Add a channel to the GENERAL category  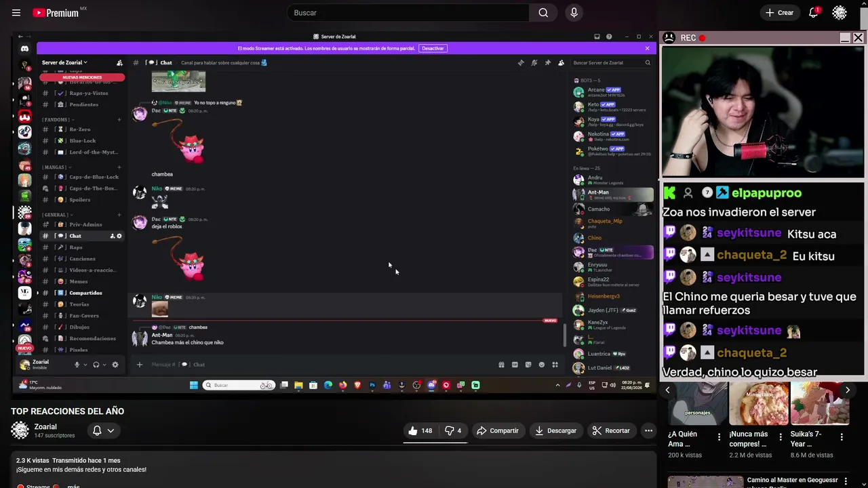coord(119,215)
